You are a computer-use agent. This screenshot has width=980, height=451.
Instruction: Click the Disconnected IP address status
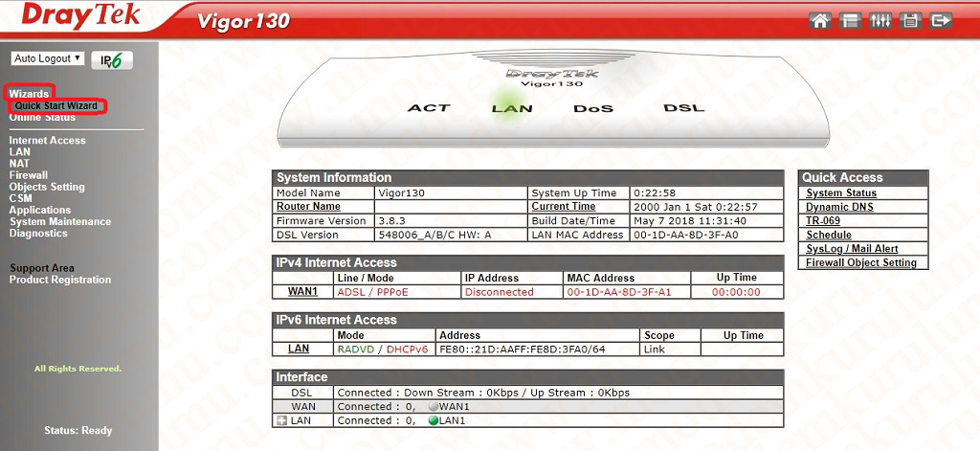click(500, 292)
